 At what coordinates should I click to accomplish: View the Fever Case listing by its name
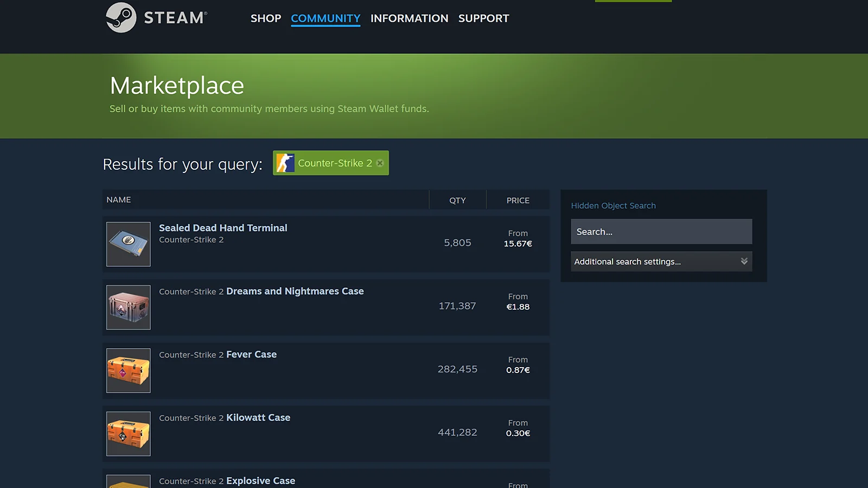tap(251, 354)
